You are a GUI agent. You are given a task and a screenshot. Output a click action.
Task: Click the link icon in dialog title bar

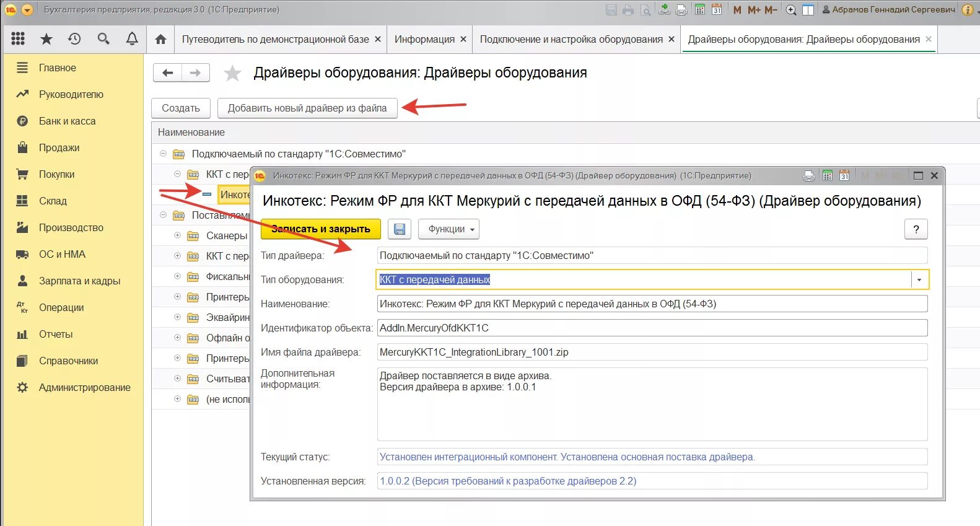[x=809, y=176]
